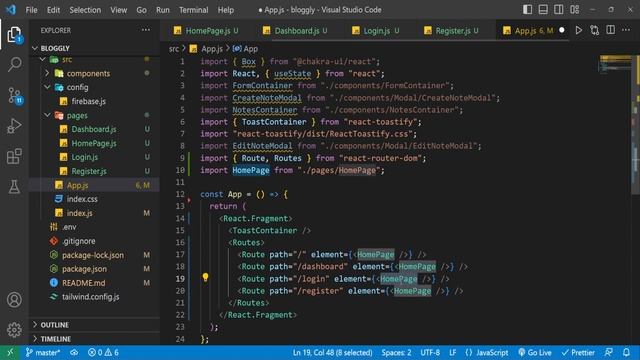Expand the TIMELINE section
The width and height of the screenshot is (640, 360).
[x=35, y=338]
